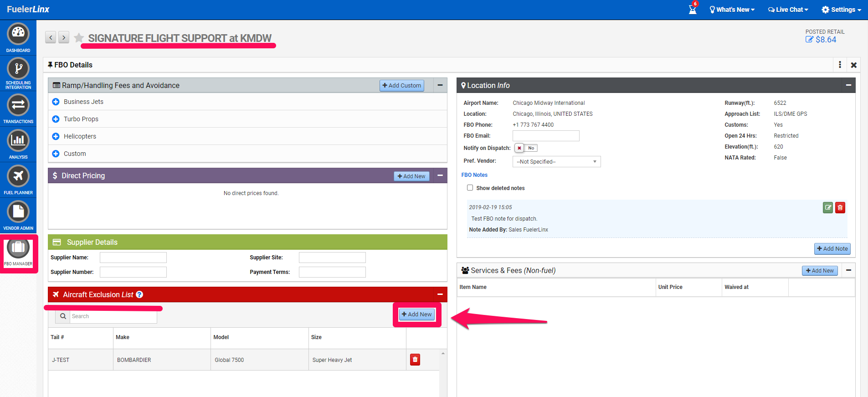Image resolution: width=868 pixels, height=397 pixels.
Task: Open the Settings menu
Action: pos(841,10)
